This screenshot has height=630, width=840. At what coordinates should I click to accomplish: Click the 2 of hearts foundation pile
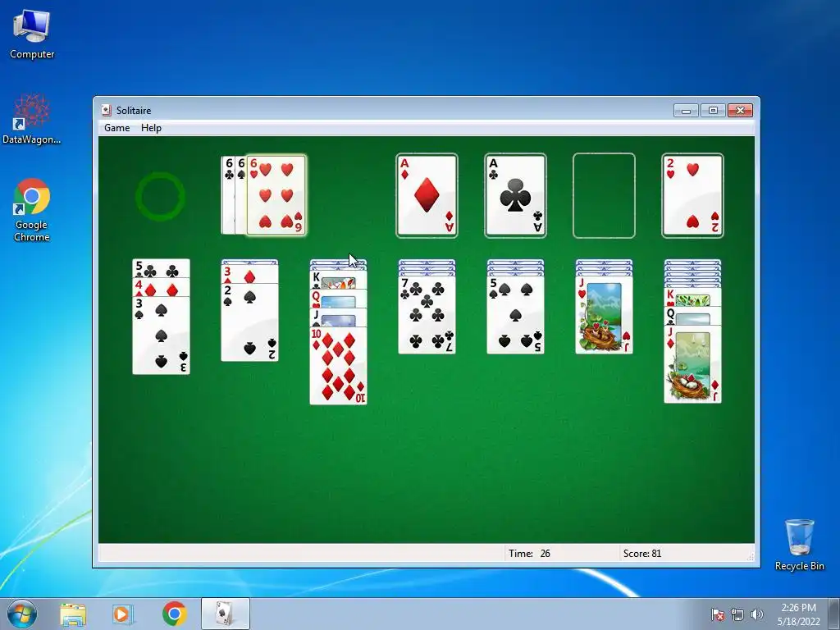(x=692, y=195)
